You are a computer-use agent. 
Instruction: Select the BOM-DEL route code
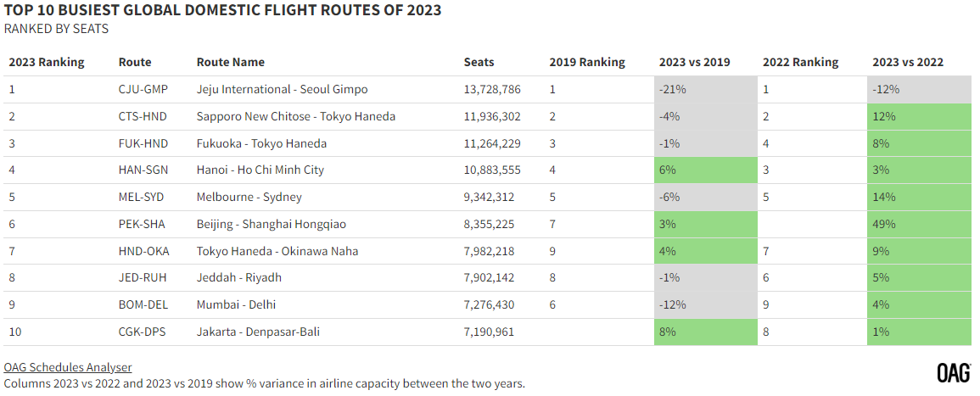point(143,305)
